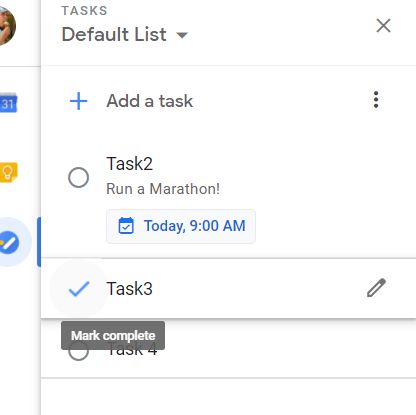Close the Tasks side panel
The image size is (416, 415).
383,25
